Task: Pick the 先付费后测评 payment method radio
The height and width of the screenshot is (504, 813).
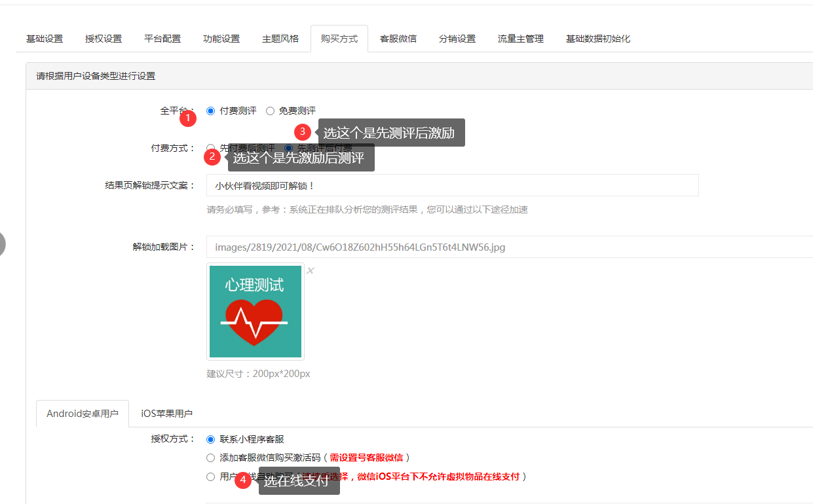Action: [x=210, y=148]
